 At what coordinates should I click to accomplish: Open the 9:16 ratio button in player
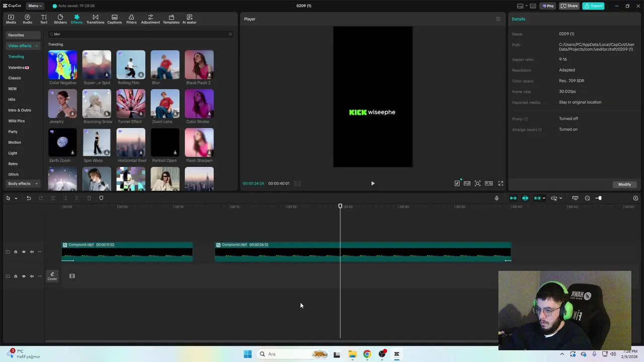(x=489, y=184)
